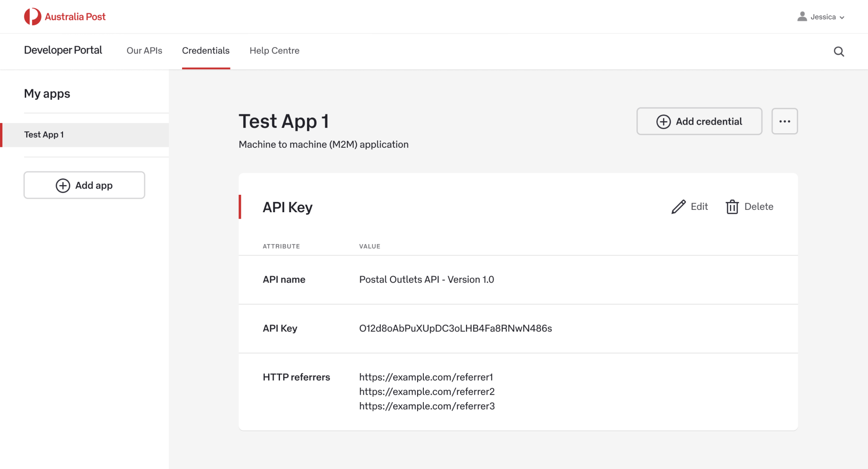Go to the Help Centre tab
The width and height of the screenshot is (868, 469).
274,51
